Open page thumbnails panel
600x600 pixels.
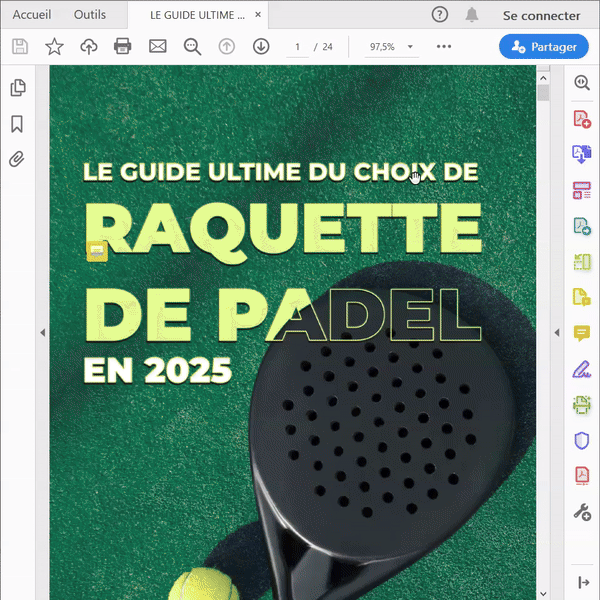tap(18, 88)
